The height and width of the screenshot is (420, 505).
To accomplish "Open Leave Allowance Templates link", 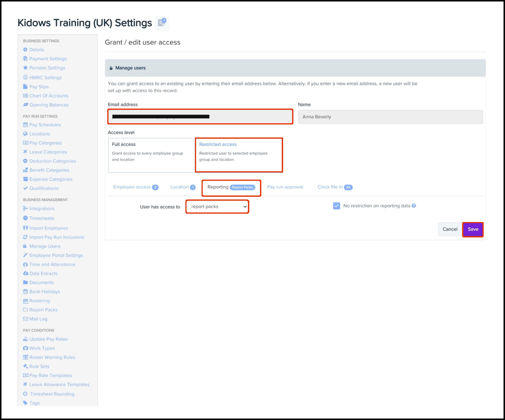I will click(59, 384).
